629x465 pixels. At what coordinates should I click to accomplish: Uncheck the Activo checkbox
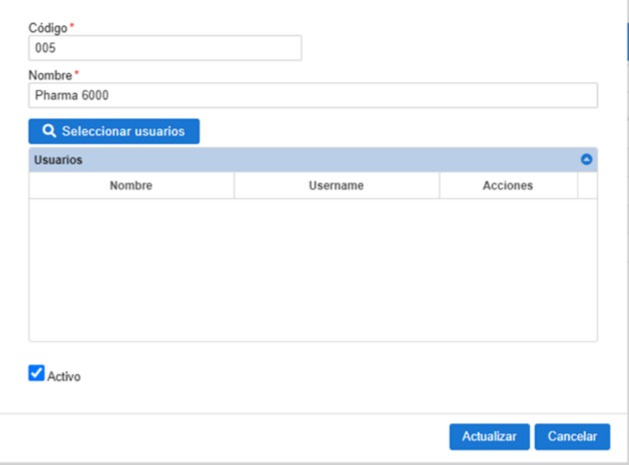tap(37, 374)
